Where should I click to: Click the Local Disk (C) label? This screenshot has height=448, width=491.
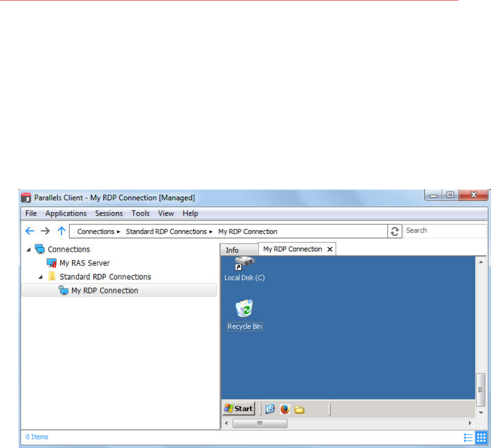point(244,277)
